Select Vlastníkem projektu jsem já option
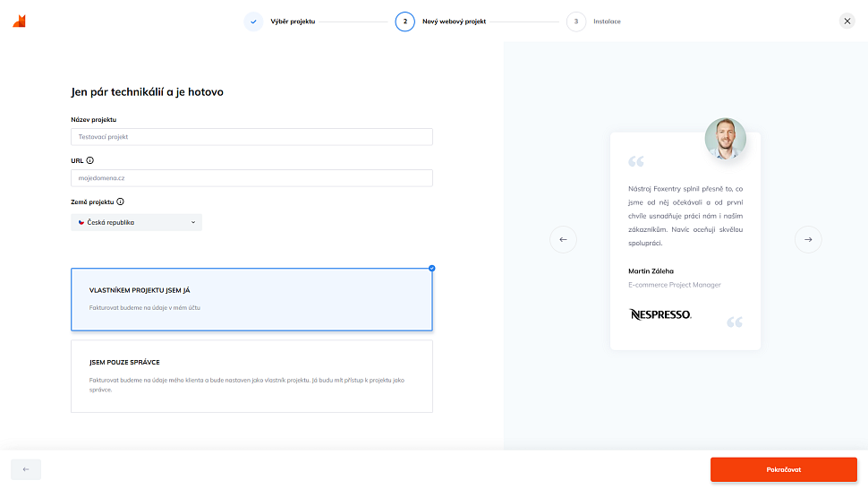 pyautogui.click(x=251, y=300)
